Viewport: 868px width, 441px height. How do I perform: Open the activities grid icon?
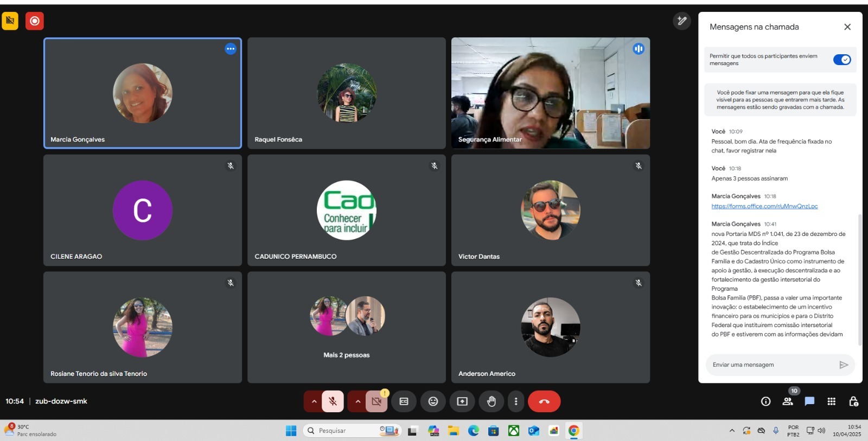(x=831, y=401)
